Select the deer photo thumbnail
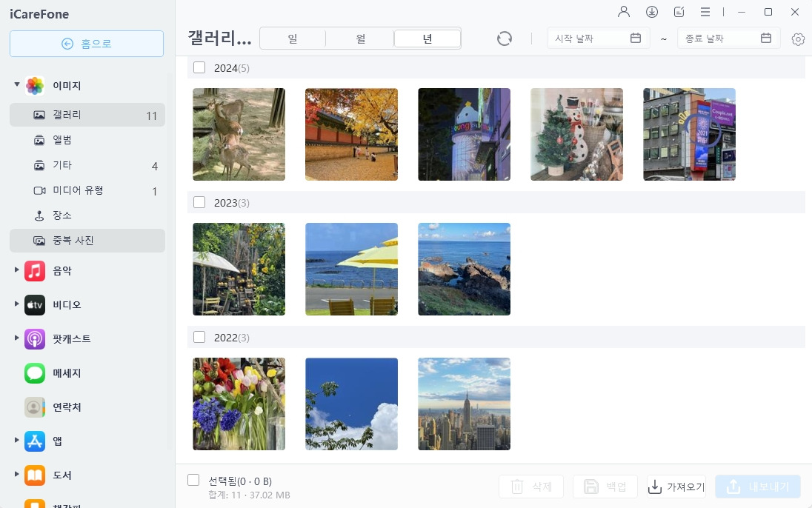Viewport: 812px width, 508px height. (x=239, y=134)
